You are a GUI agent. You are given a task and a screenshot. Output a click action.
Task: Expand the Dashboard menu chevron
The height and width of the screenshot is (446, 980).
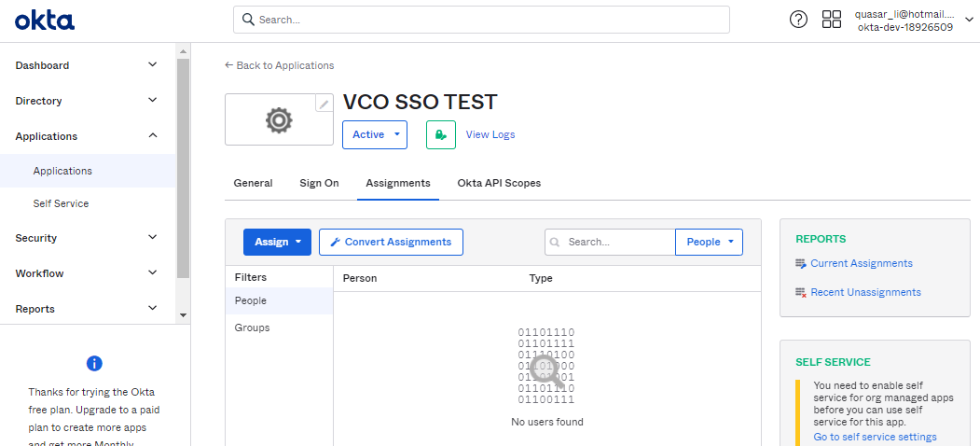pos(153,64)
